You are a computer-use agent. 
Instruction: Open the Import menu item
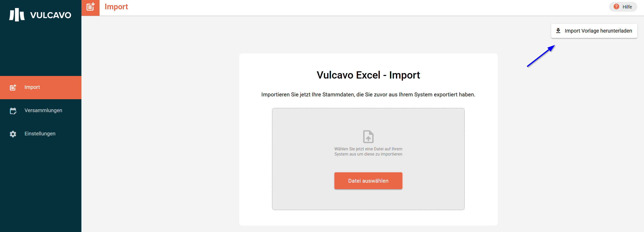[x=41, y=87]
